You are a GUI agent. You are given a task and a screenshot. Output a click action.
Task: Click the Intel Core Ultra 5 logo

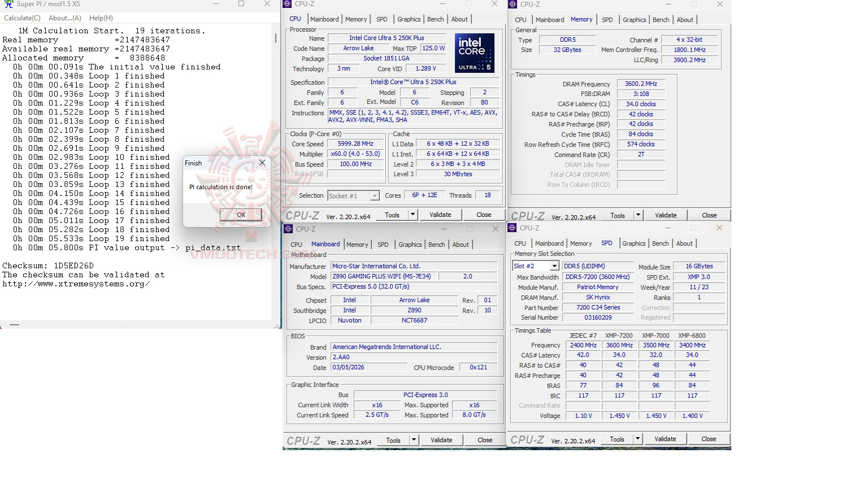[x=475, y=53]
